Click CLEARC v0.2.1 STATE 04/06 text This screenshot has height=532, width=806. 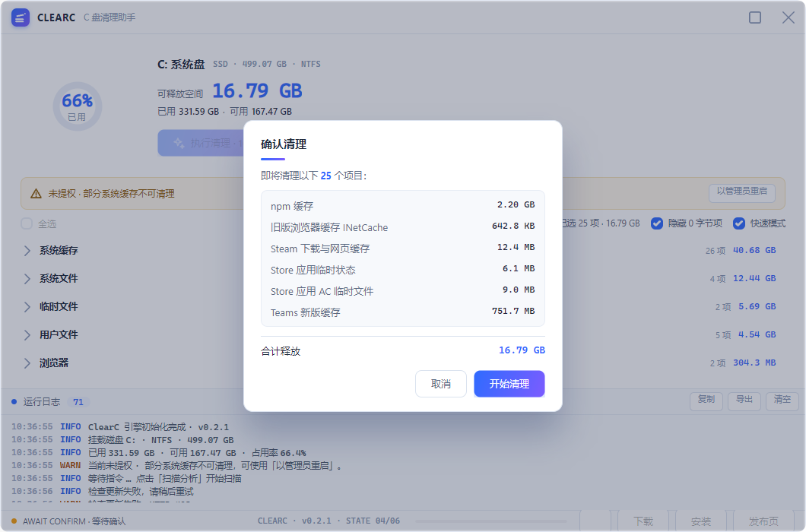pyautogui.click(x=328, y=521)
